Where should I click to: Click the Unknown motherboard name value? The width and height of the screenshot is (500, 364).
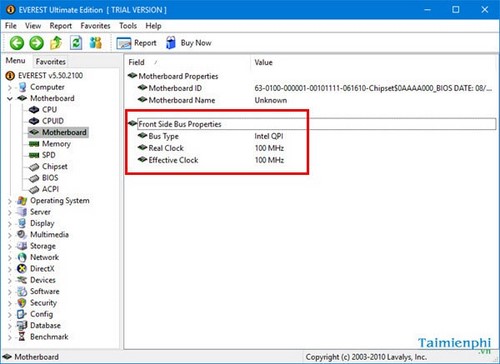(271, 100)
